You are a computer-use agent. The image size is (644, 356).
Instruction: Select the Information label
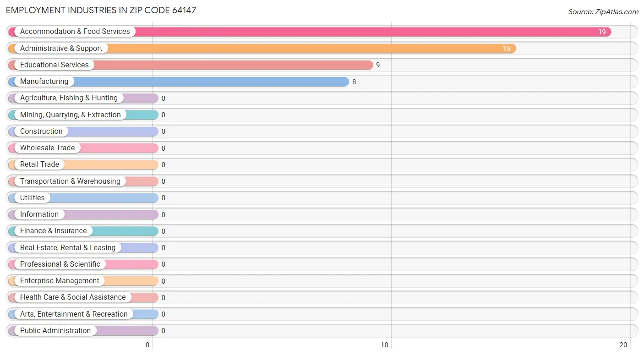39,214
